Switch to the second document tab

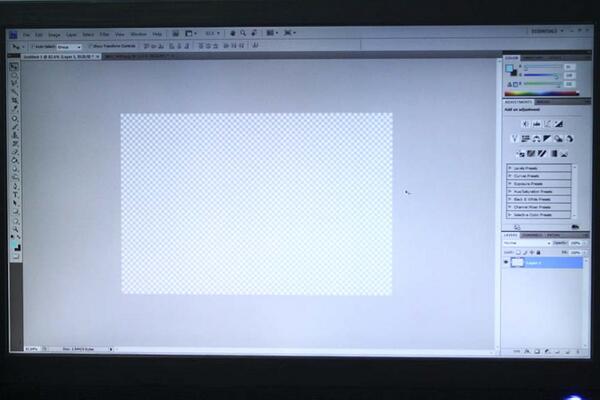pos(140,56)
